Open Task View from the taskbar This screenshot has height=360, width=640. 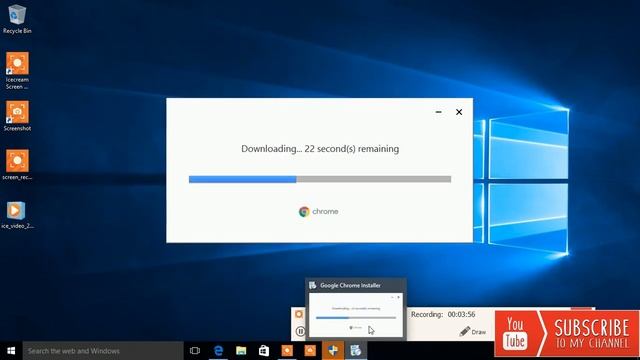[195, 351]
